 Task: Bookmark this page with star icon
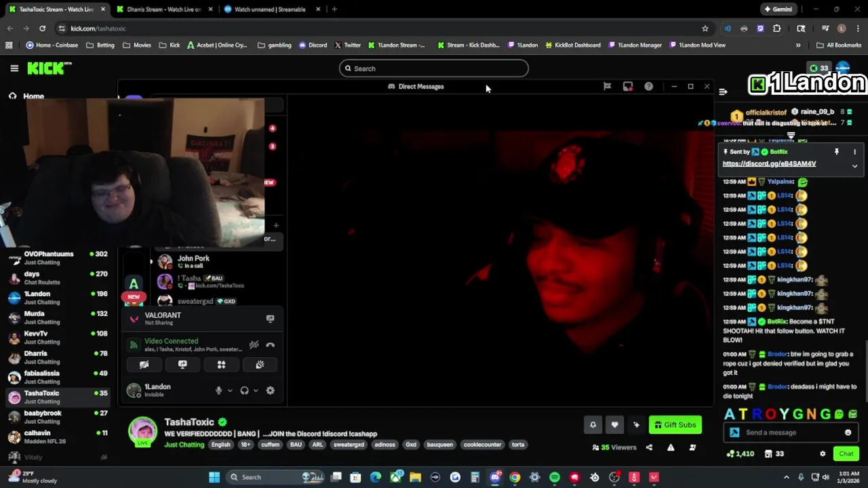pos(705,28)
